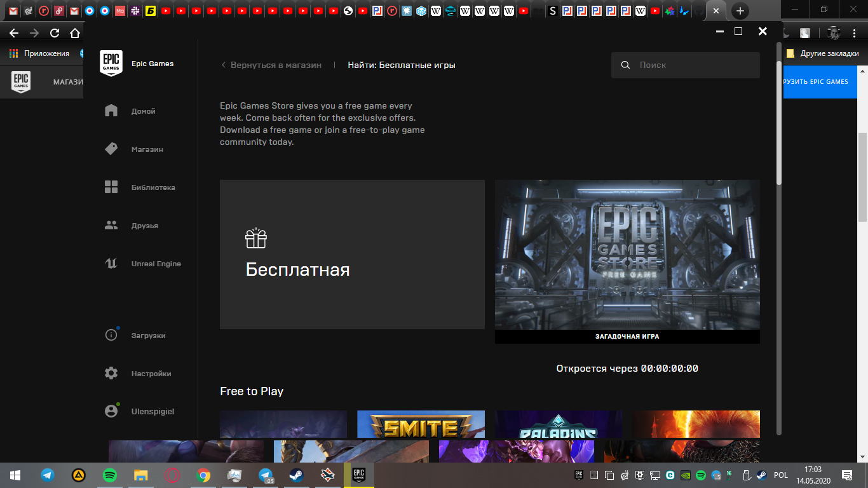Open clock showing 17:03 14.05.2020
The height and width of the screenshot is (488, 868).
[813, 475]
